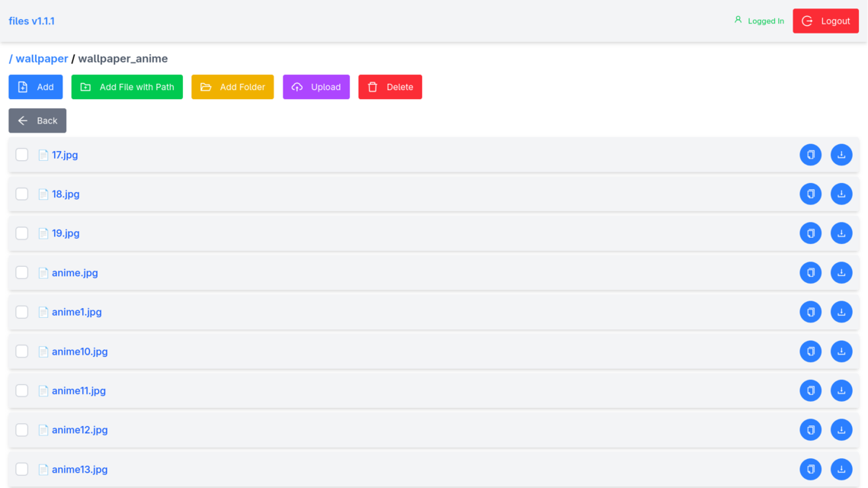Open the anime.jpg file link
Image resolution: width=868 pixels, height=488 pixels.
[x=75, y=272]
